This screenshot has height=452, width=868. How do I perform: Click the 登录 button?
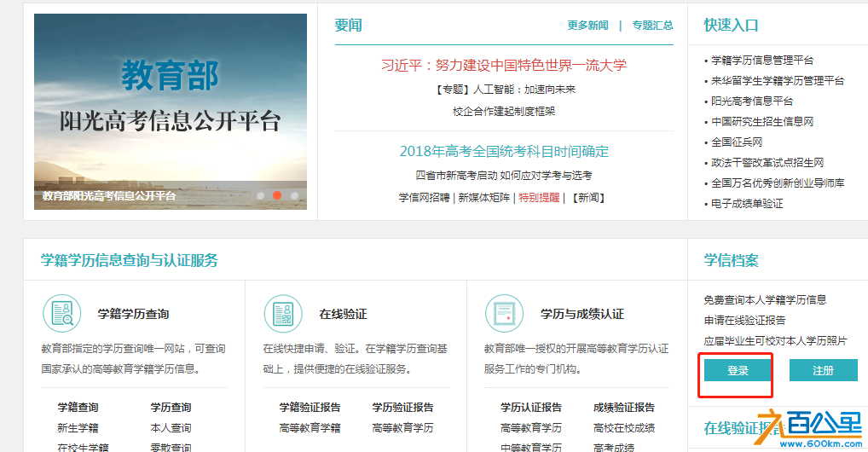(738, 371)
